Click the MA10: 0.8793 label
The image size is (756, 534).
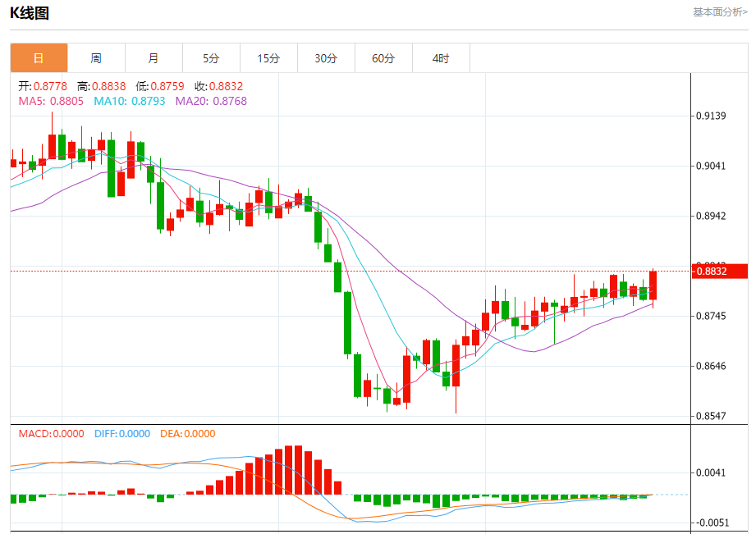pyautogui.click(x=129, y=101)
